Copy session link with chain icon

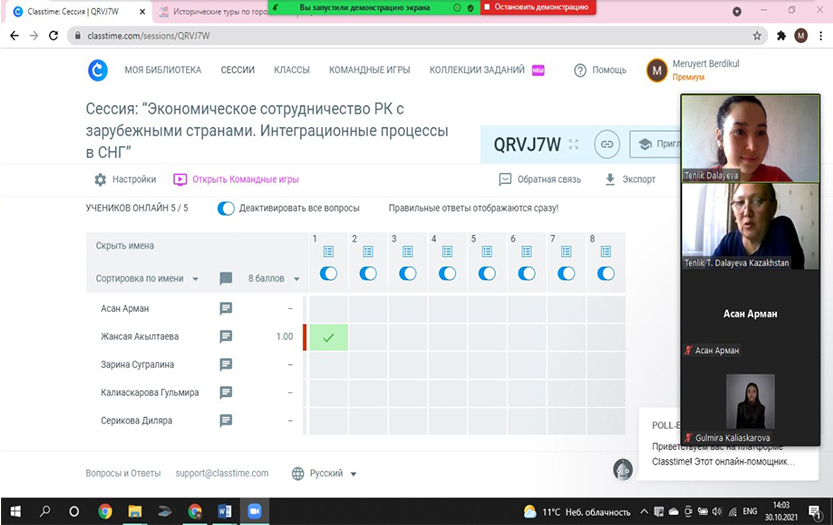[x=605, y=144]
